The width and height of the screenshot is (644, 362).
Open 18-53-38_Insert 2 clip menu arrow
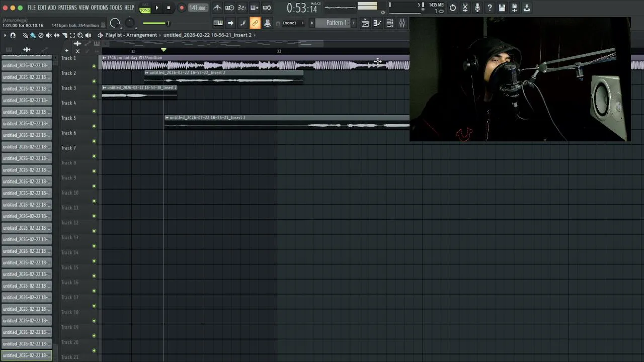click(x=105, y=87)
